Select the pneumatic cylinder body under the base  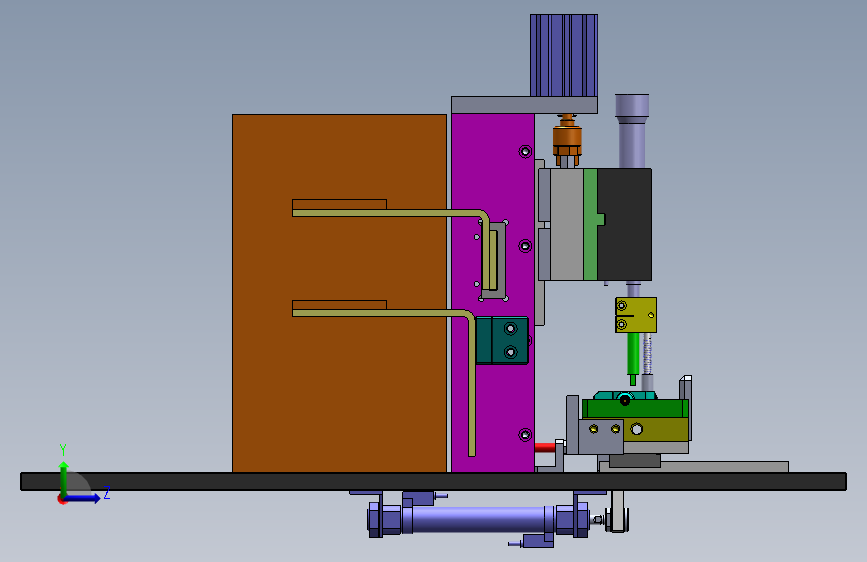478,520
